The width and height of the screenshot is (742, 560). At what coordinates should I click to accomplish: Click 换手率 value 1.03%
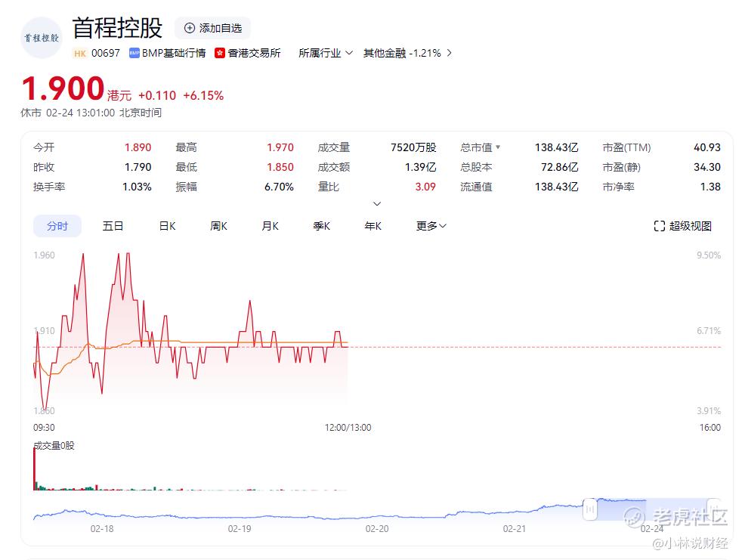tap(137, 187)
